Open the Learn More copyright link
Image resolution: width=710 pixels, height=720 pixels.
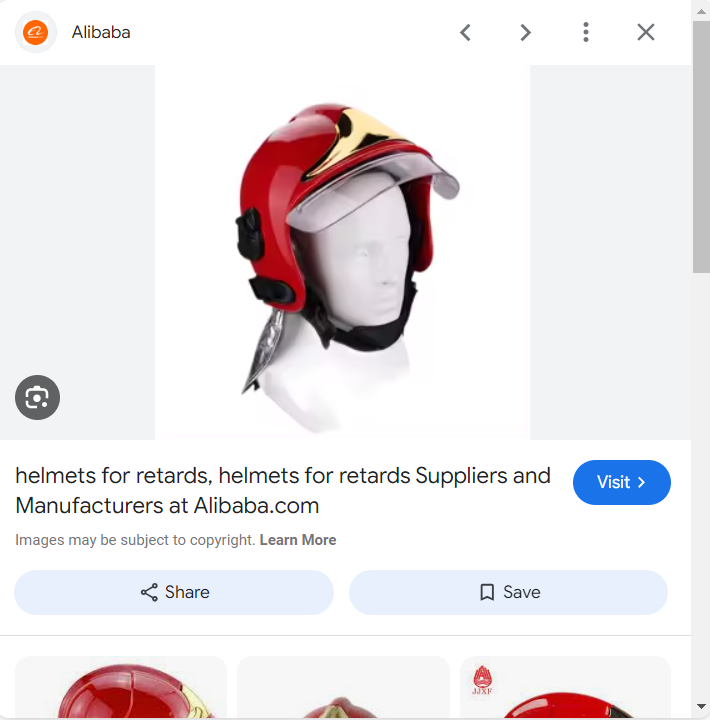[x=298, y=540]
